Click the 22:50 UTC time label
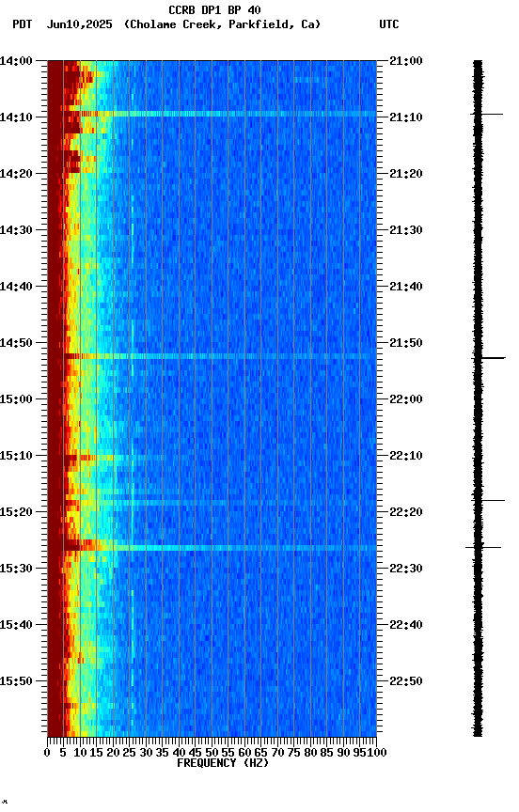 tap(406, 682)
